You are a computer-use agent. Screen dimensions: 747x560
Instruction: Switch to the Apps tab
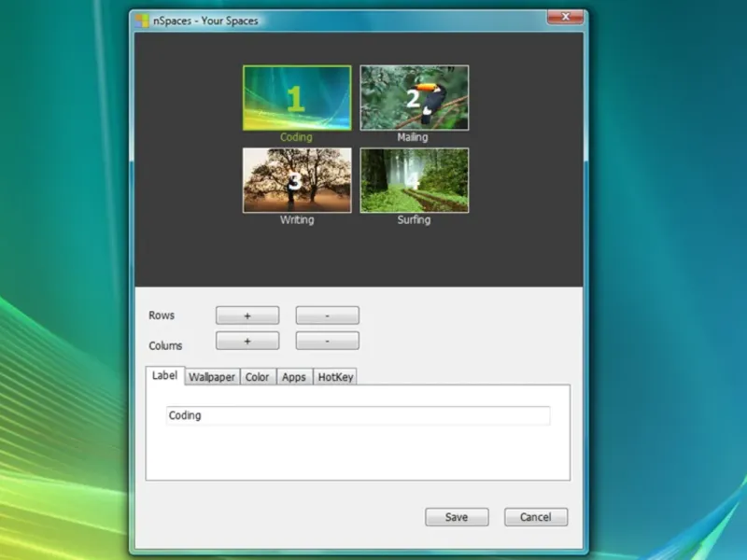294,377
